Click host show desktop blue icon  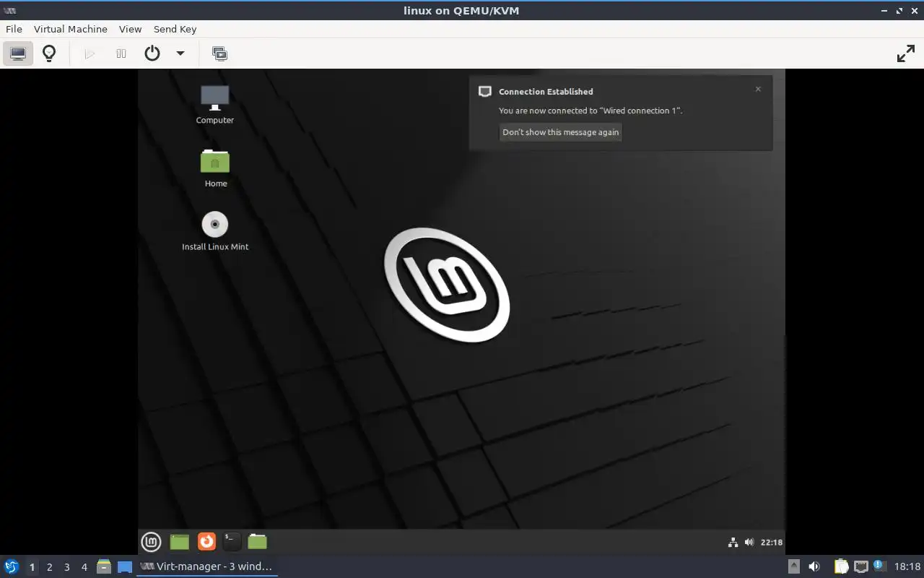click(x=125, y=566)
